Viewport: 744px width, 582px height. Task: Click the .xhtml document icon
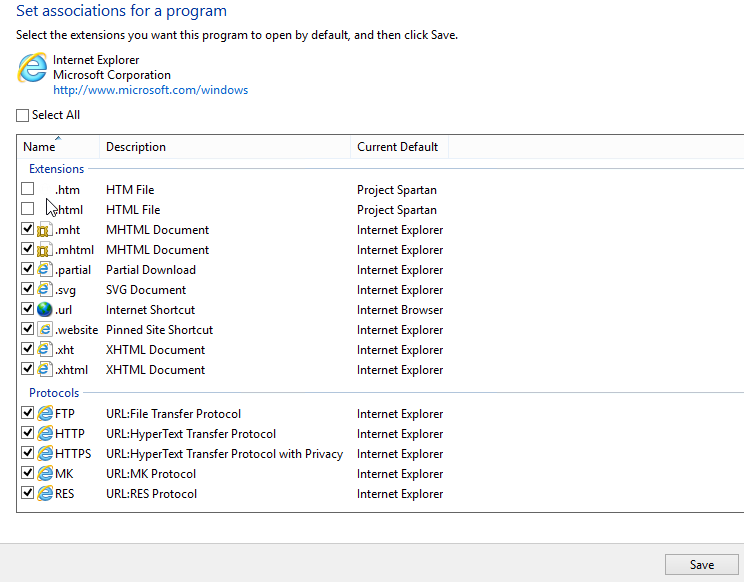pos(45,369)
